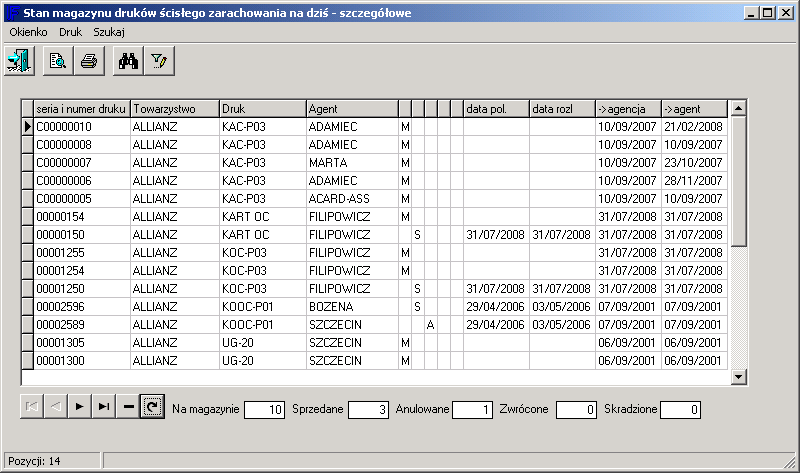Select cell 00001300
Image resolution: width=800 pixels, height=473 pixels.
coord(82,361)
